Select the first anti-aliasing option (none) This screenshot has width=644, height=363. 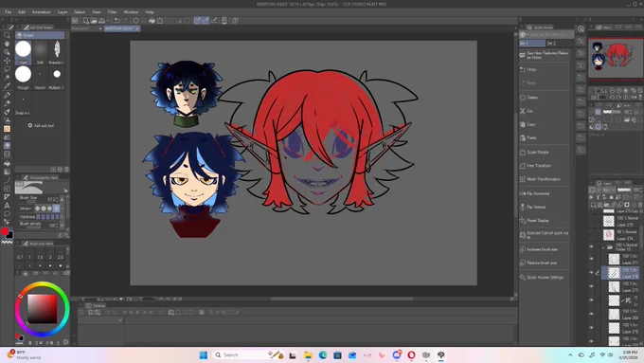point(37,209)
